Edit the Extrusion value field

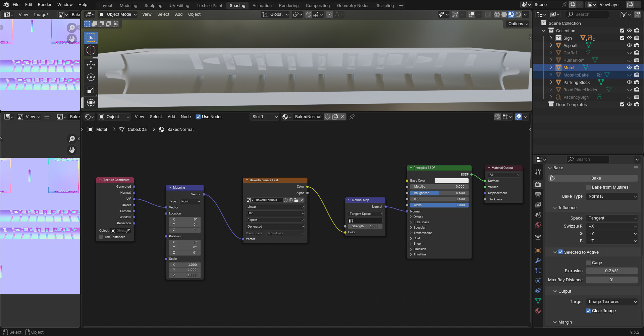pyautogui.click(x=612, y=271)
